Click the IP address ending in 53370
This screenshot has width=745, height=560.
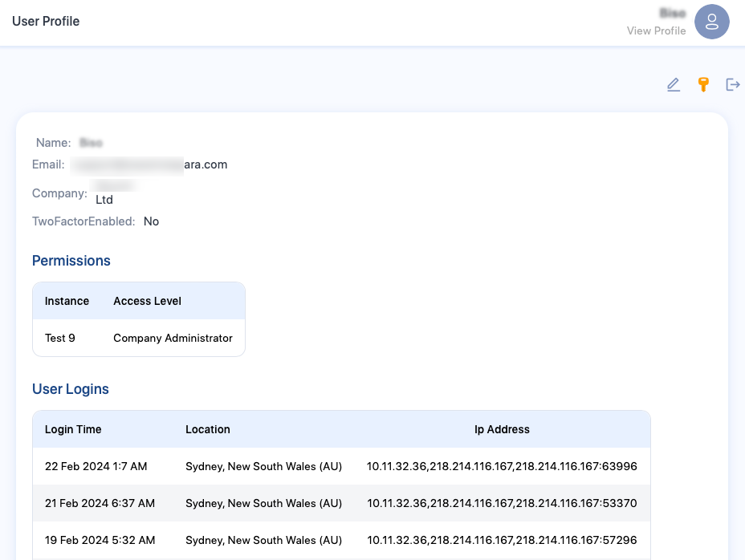[x=502, y=504]
